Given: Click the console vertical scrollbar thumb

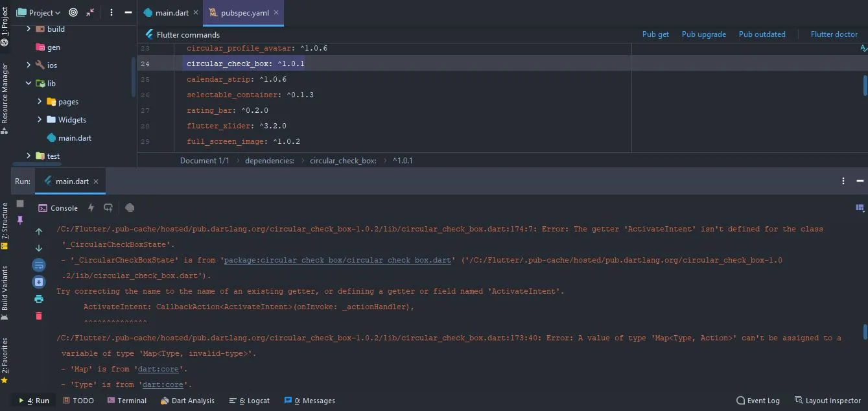Looking at the screenshot, I should coord(865,332).
